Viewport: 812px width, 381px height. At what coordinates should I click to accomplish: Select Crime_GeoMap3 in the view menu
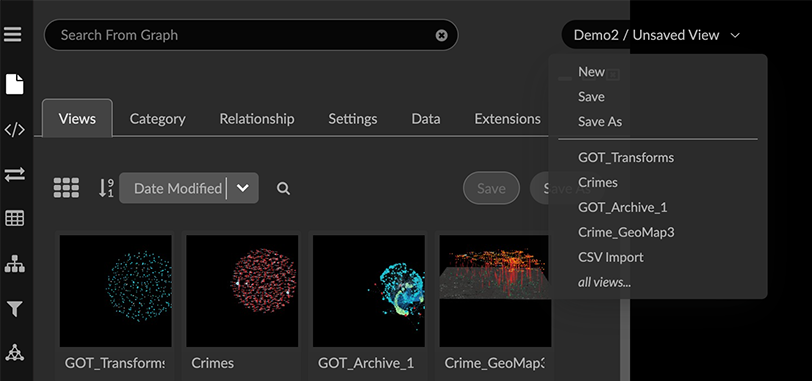point(626,232)
